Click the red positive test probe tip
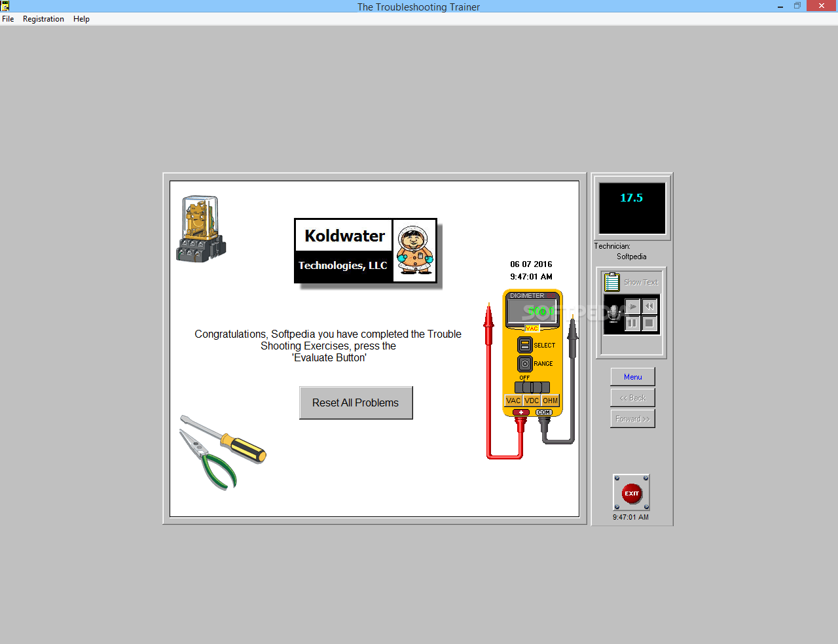The image size is (838, 644). point(488,324)
